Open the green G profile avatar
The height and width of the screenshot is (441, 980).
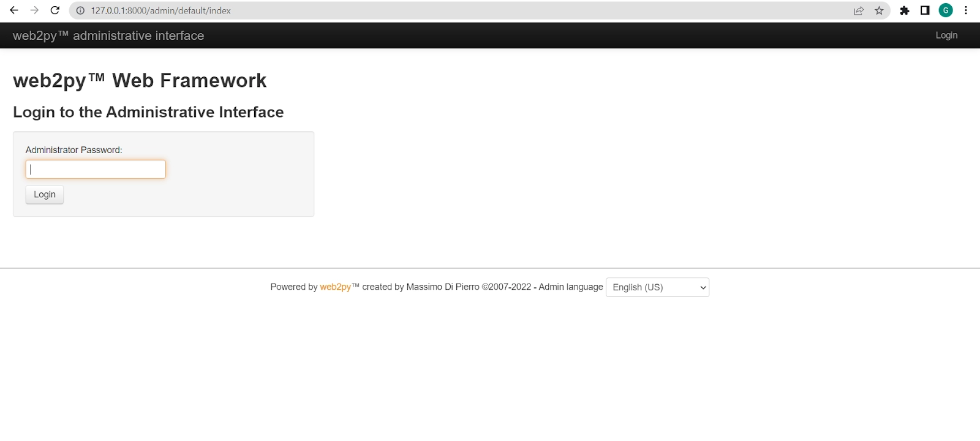(x=946, y=10)
